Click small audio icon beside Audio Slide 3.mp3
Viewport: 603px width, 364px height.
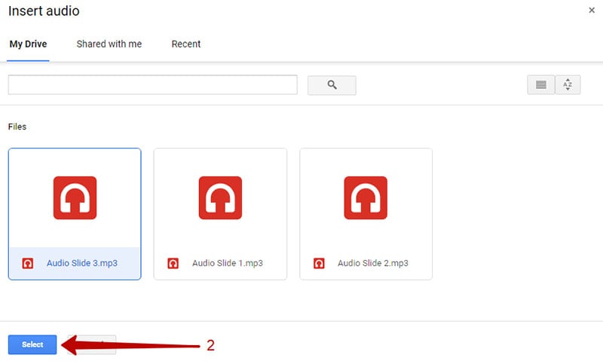(28, 263)
